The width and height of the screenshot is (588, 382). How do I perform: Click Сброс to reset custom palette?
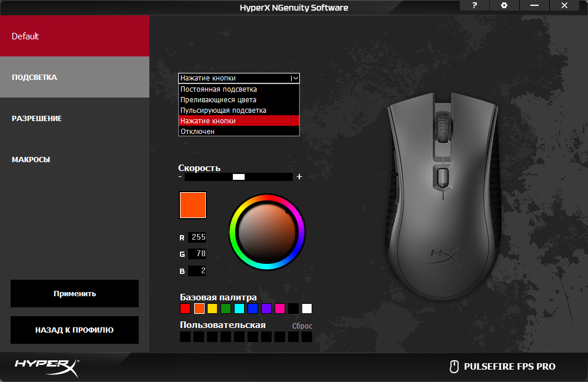coord(302,326)
